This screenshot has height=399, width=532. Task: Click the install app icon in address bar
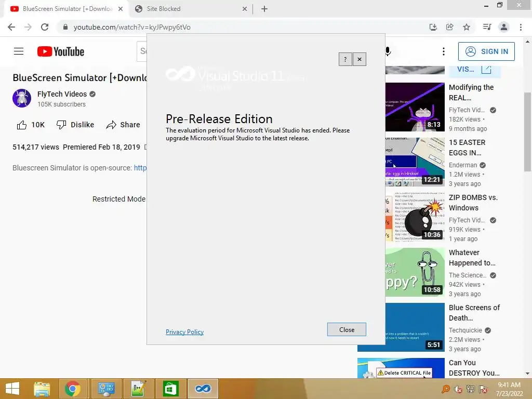click(433, 27)
